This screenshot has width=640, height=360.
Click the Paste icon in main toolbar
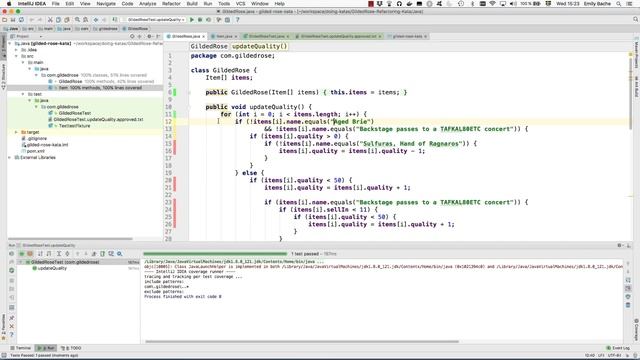(67, 20)
